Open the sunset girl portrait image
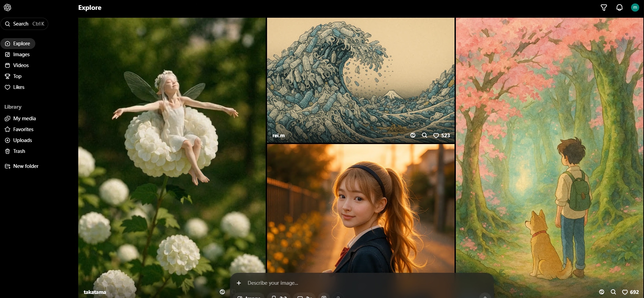 pyautogui.click(x=361, y=208)
